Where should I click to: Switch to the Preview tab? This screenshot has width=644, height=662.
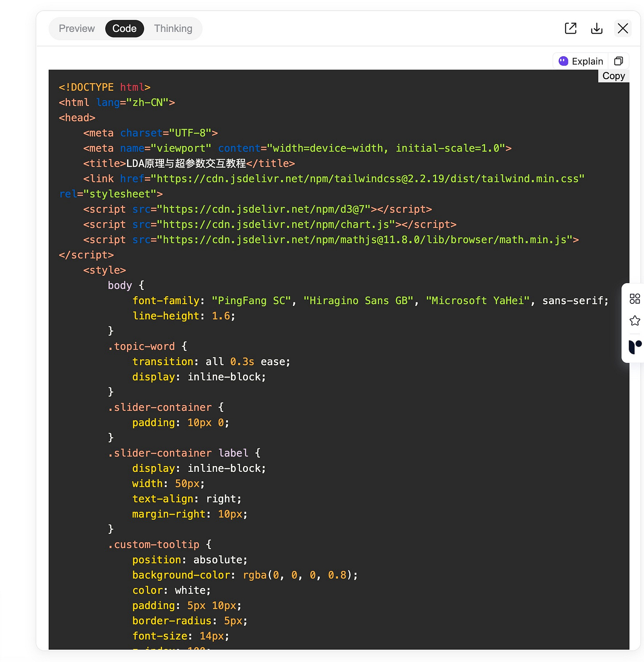coord(77,29)
